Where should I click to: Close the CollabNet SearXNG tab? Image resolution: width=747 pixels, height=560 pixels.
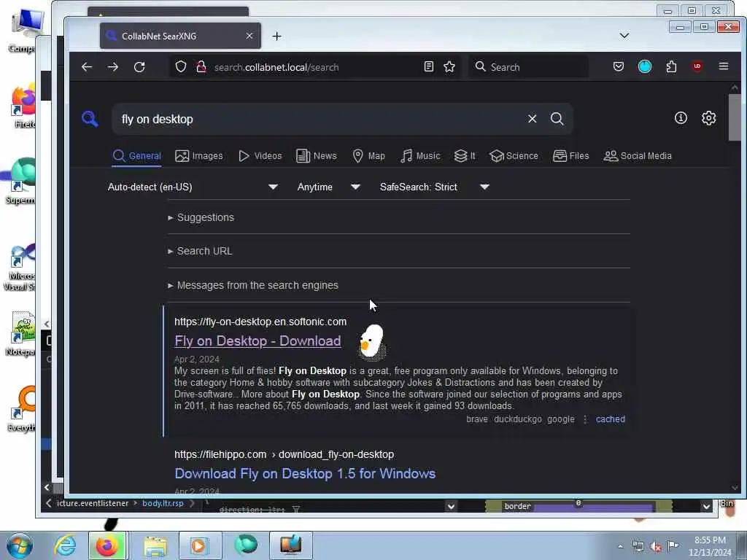pos(249,36)
